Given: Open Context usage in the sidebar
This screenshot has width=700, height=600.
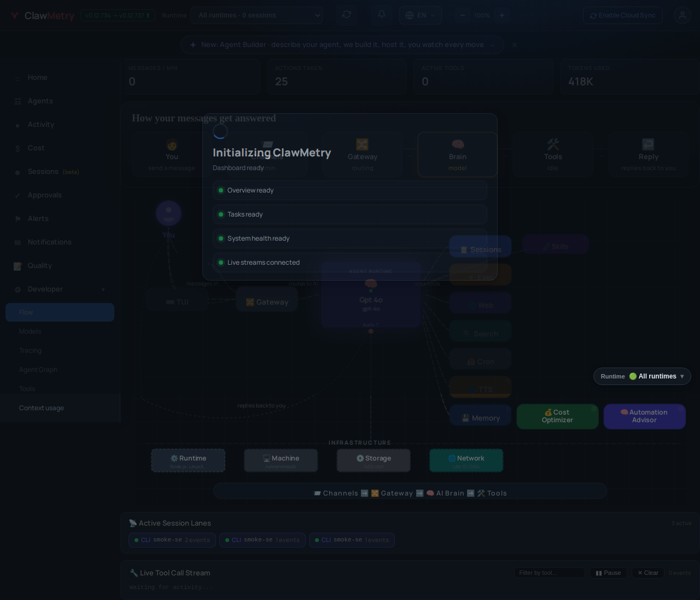Looking at the screenshot, I should click(x=60, y=408).
